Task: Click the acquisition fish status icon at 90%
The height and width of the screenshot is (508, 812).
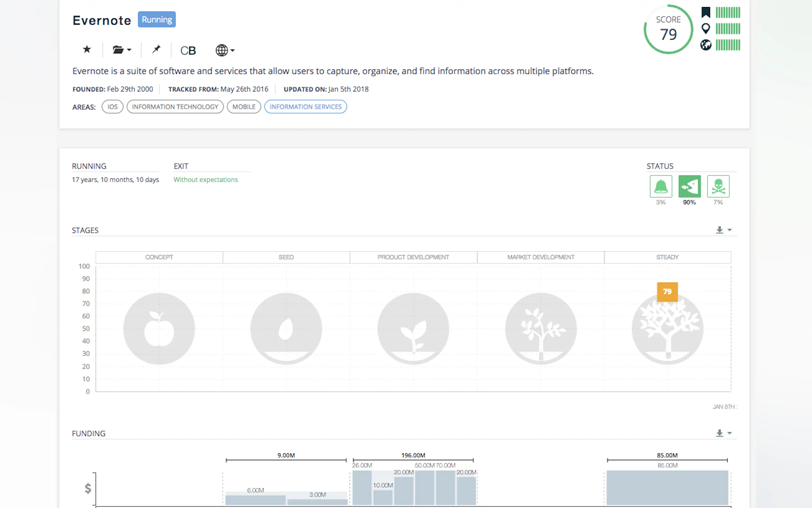Action: [690, 186]
